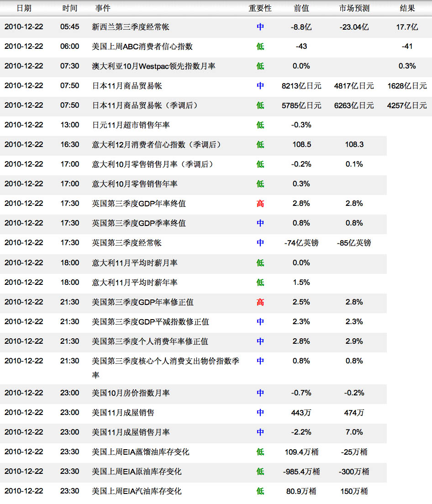This screenshot has height=504, width=432.
Task: Select event 新西兰第三季度经常帐
Action: 131,27
